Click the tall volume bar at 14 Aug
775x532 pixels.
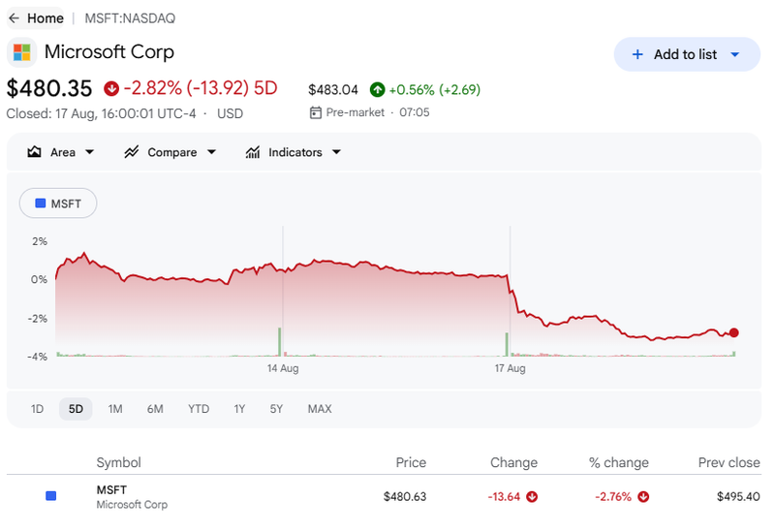[x=279, y=342]
